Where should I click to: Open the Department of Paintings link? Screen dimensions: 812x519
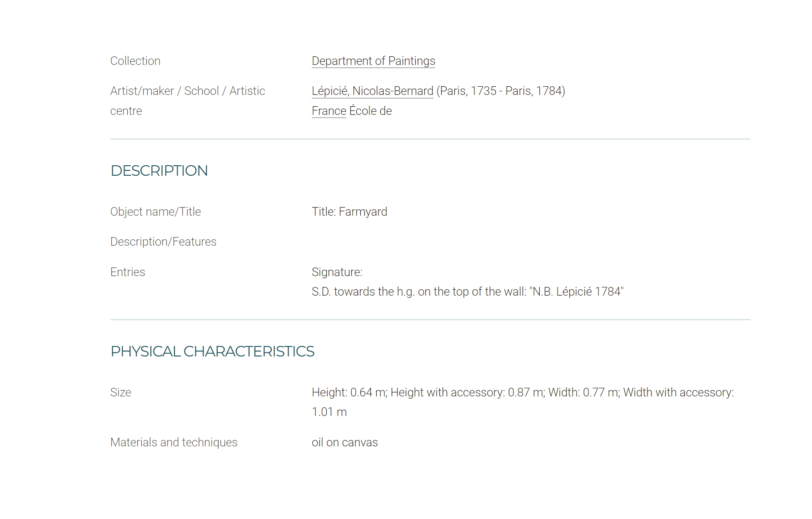pos(373,61)
